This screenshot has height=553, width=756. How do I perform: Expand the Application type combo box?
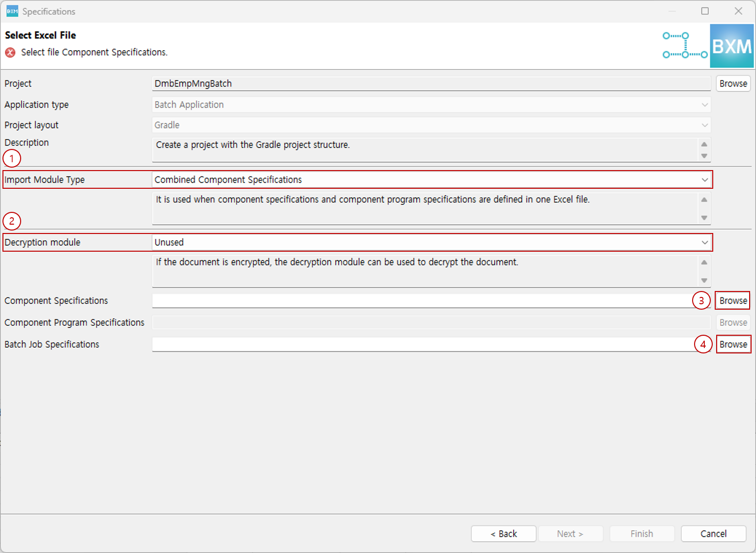click(705, 104)
